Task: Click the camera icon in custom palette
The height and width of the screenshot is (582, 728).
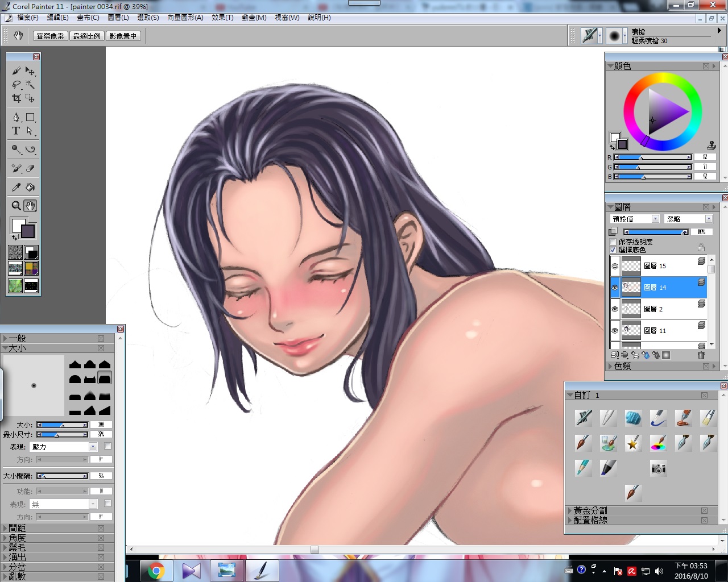Action: pos(658,468)
